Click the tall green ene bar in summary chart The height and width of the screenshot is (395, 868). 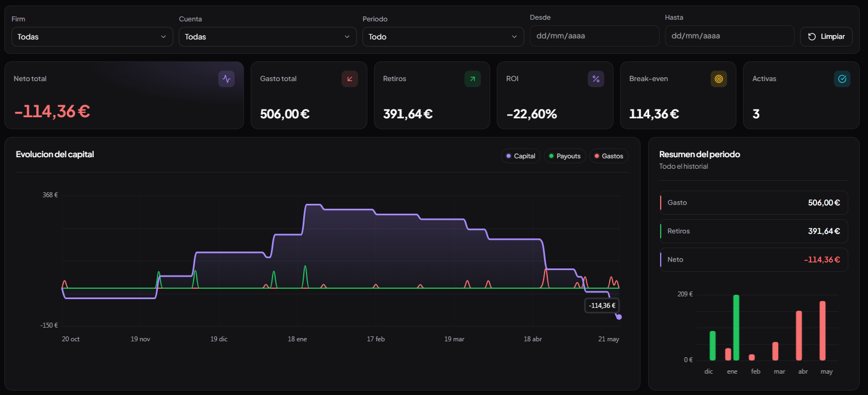(x=736, y=328)
